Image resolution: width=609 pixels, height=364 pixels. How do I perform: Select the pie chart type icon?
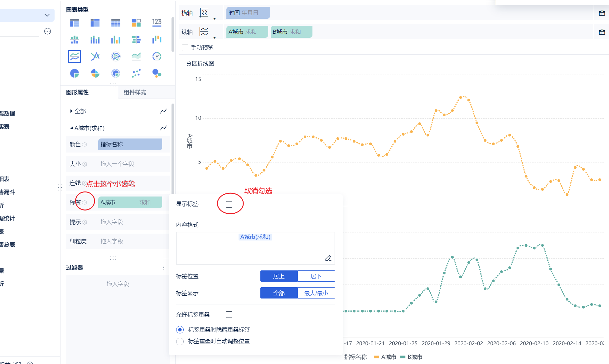coord(75,74)
